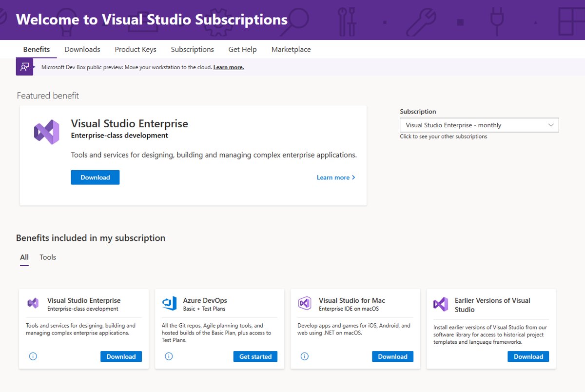
Task: Click the 'Click to see your other subscriptions' text
Action: 444,137
